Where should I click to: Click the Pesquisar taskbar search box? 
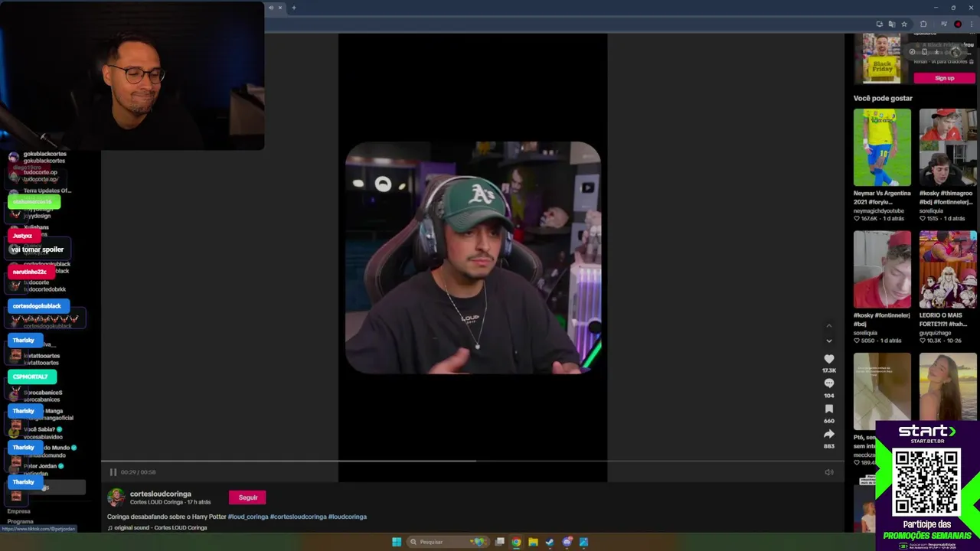tap(447, 542)
